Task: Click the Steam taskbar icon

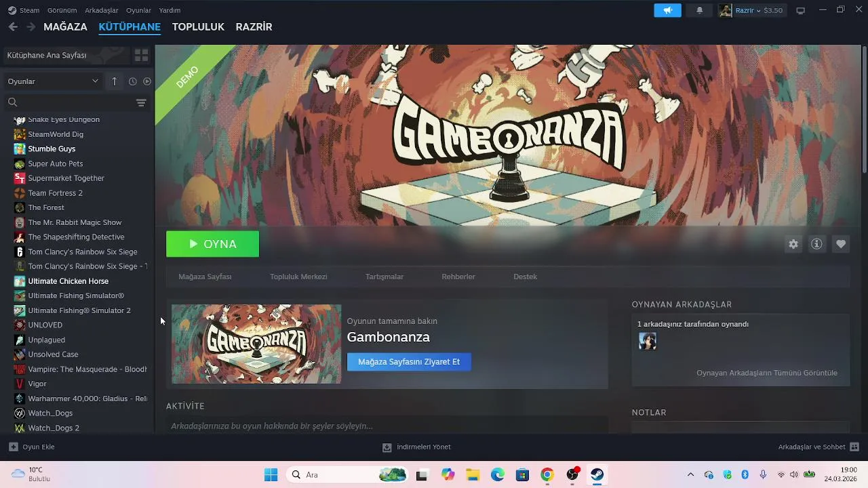Action: coord(597,474)
